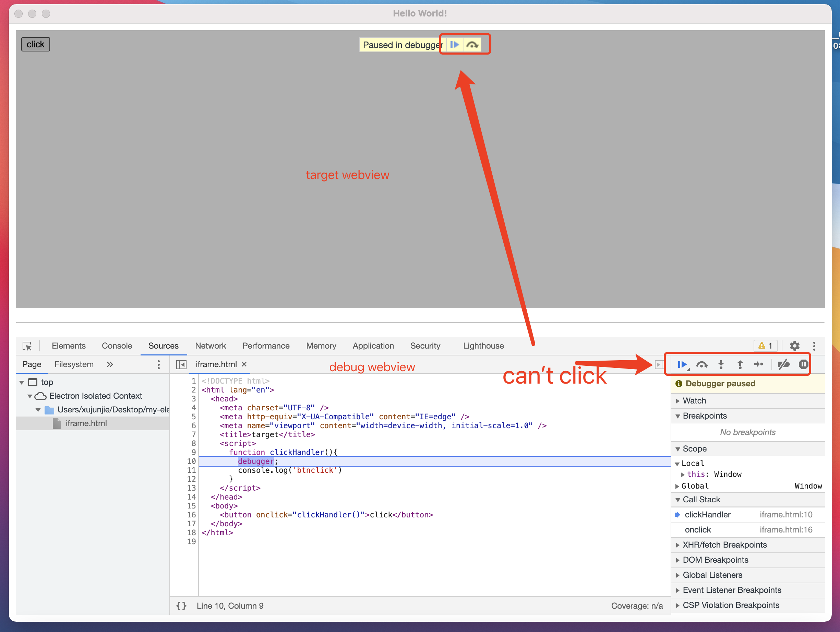Screen dimensions: 840x632
Task: Expand the this property under Local scope
Action: tap(683, 474)
